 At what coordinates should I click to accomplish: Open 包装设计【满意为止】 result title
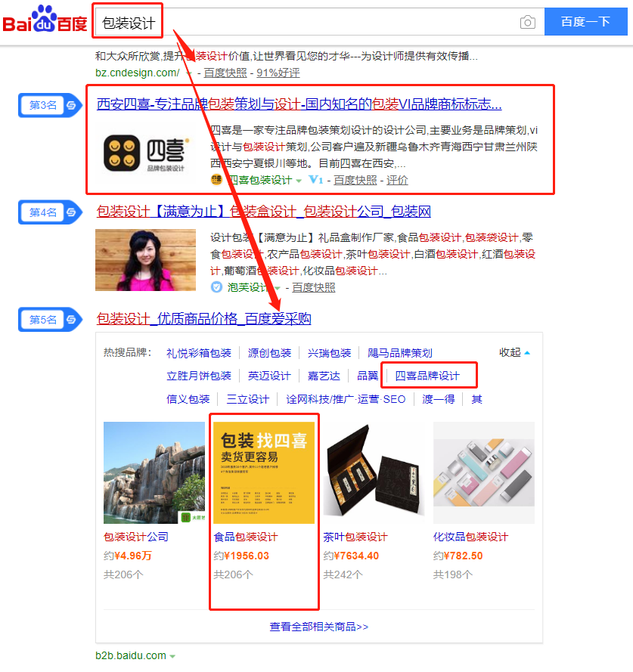[264, 212]
